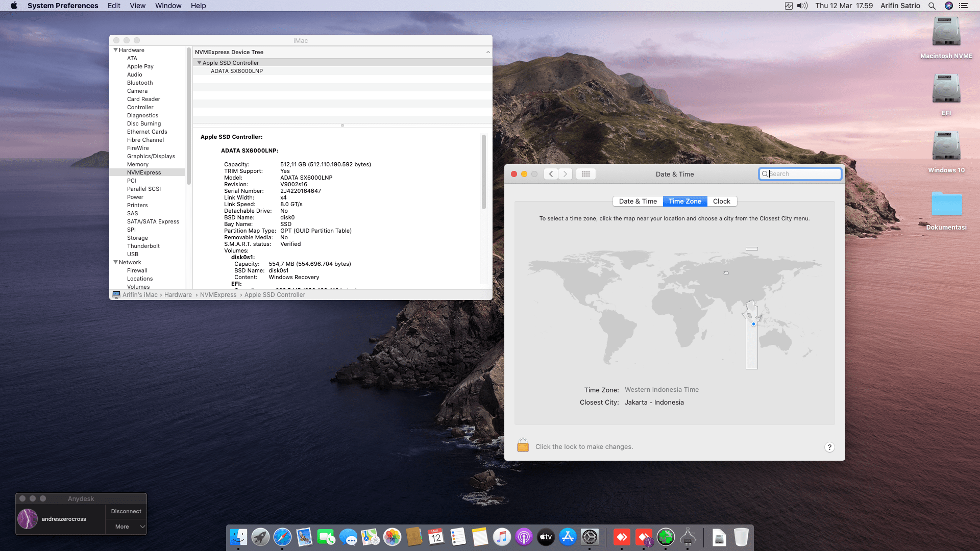Click the lock to make changes
This screenshot has height=551, width=980.
(523, 445)
